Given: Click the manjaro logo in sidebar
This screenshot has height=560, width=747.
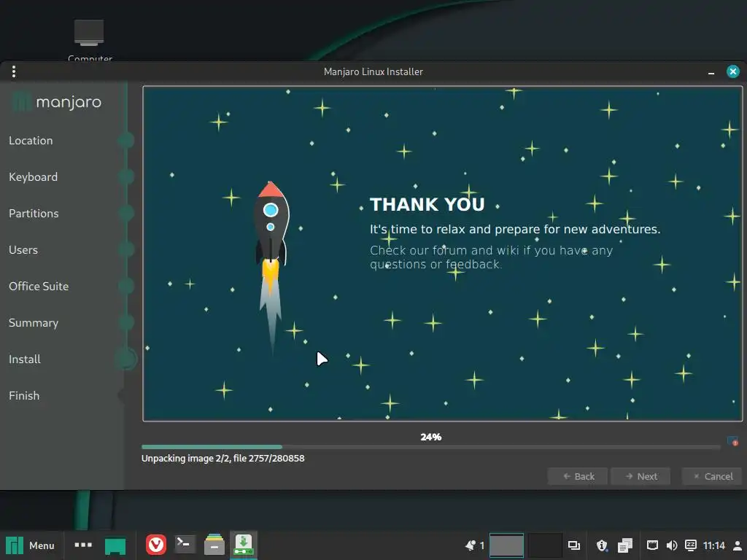Looking at the screenshot, I should 57,101.
